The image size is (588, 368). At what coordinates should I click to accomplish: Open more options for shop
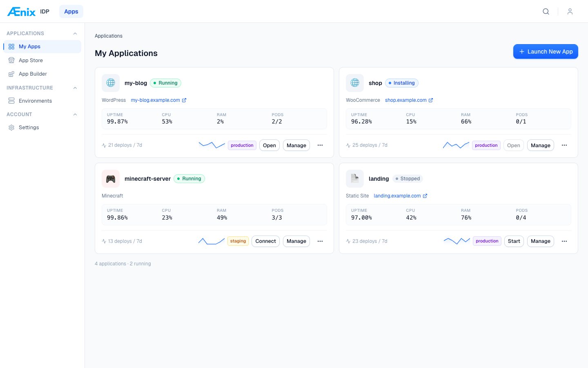pos(564,145)
